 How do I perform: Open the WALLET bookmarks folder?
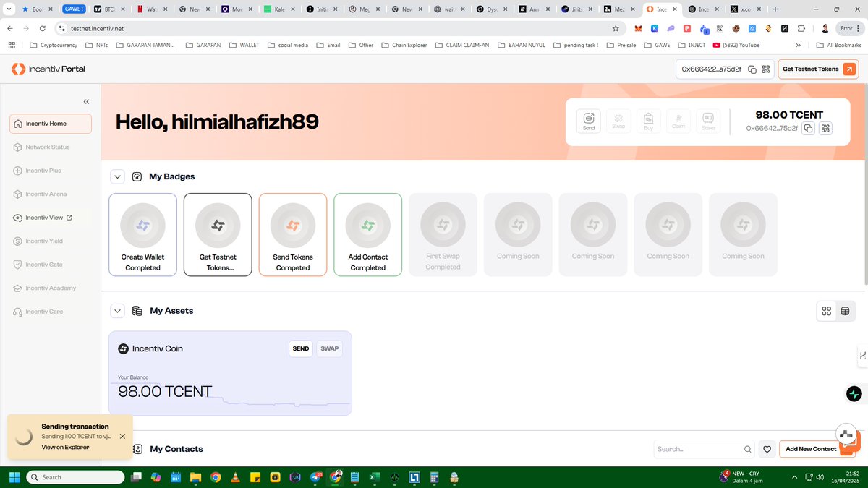click(x=244, y=45)
